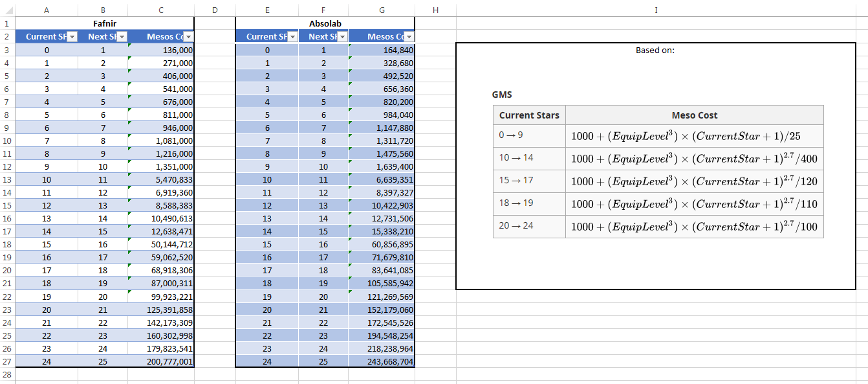The image size is (868, 384).
Task: Select column C header
Action: (x=161, y=10)
